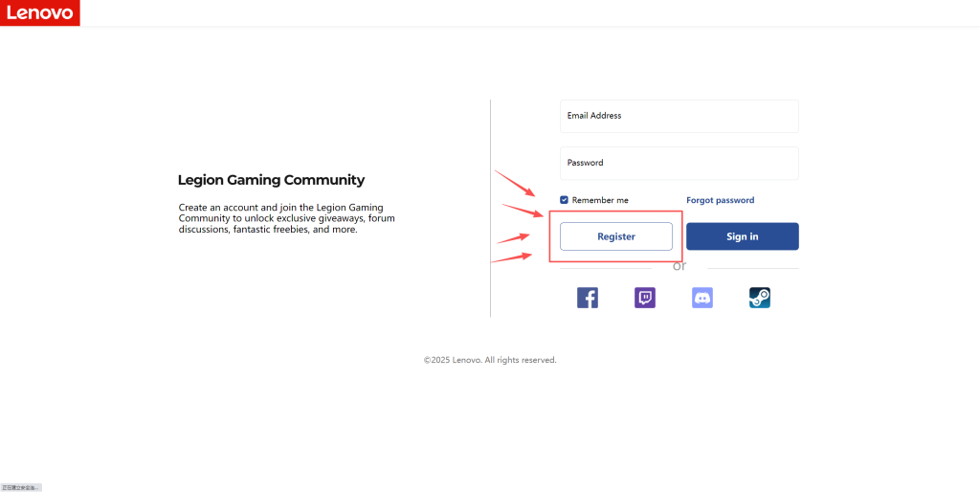Focus the Email Address field
This screenshot has width=980, height=492.
[679, 116]
